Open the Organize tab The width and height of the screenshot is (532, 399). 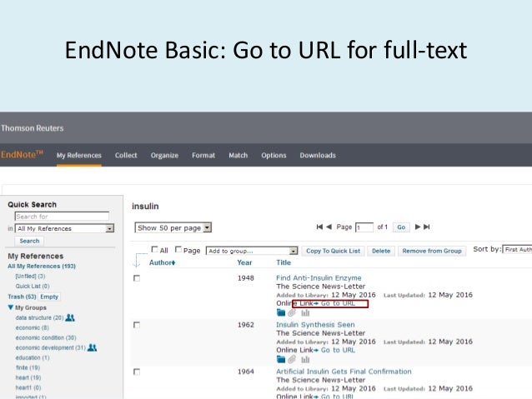point(164,155)
